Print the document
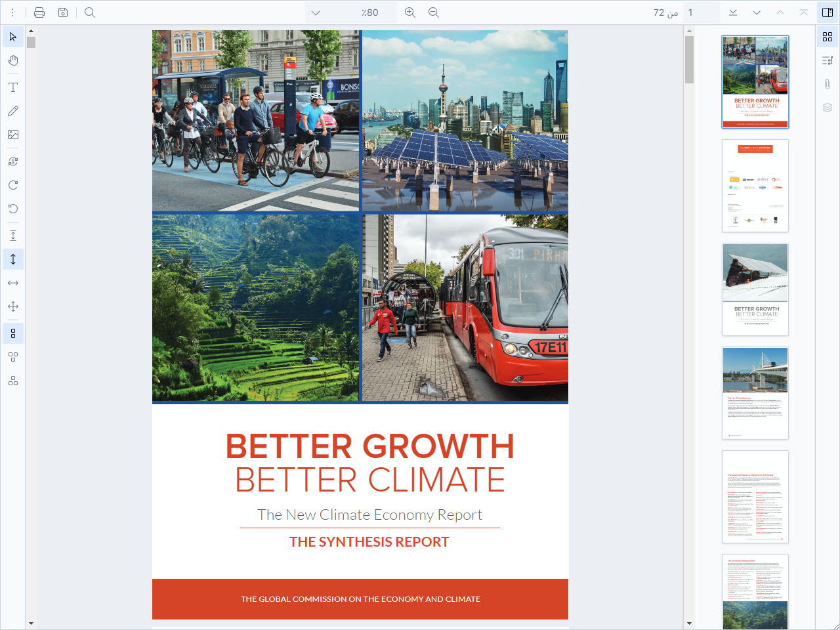The image size is (840, 630). tap(39, 12)
